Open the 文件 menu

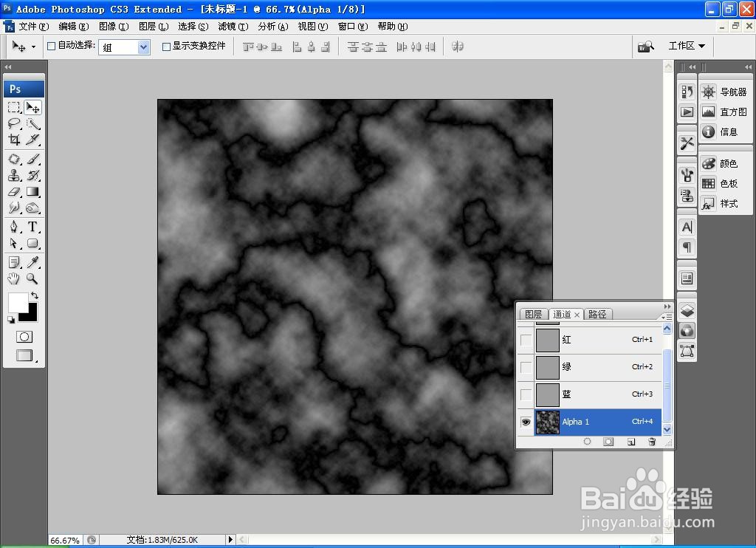(34, 27)
